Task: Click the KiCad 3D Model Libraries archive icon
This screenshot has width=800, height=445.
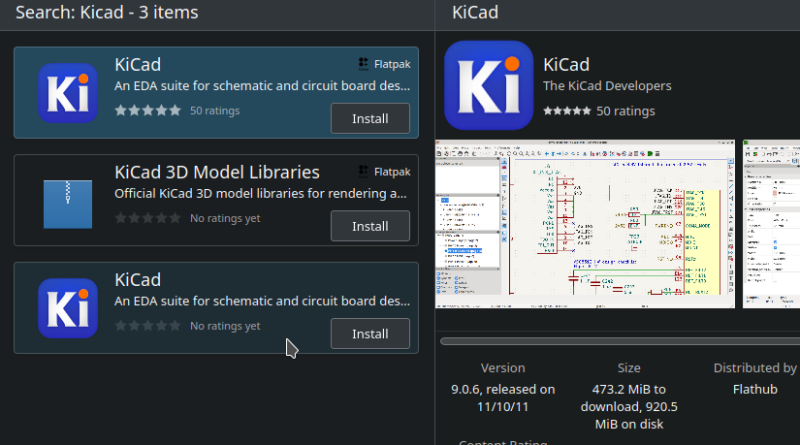Action: pyautogui.click(x=67, y=199)
